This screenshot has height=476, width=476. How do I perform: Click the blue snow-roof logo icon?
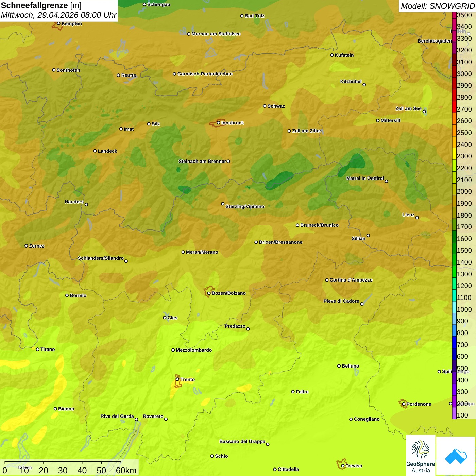point(456,456)
